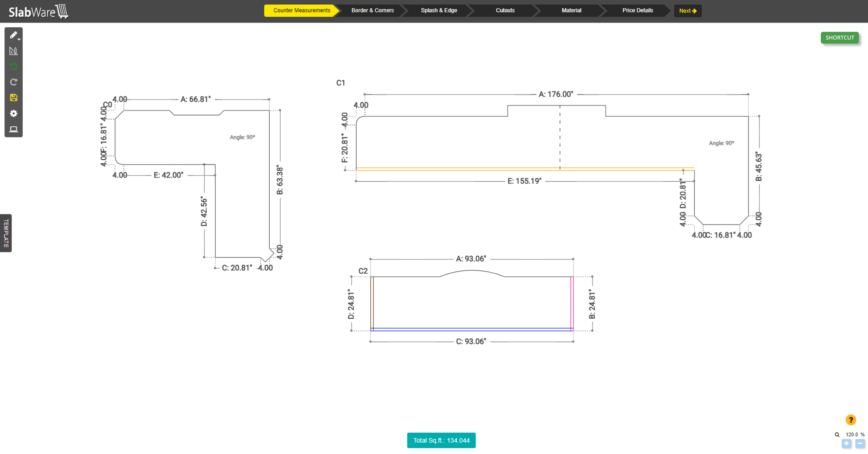The height and width of the screenshot is (454, 868).
Task: Click dimension E: 42.00" on C0
Action: pyautogui.click(x=168, y=175)
